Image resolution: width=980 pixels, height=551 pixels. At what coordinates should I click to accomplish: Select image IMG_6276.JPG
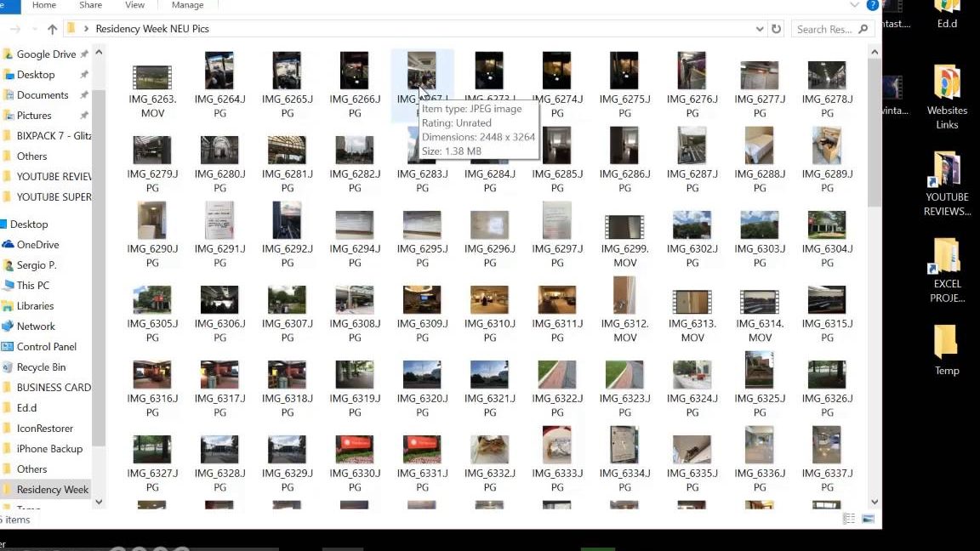pos(692,86)
